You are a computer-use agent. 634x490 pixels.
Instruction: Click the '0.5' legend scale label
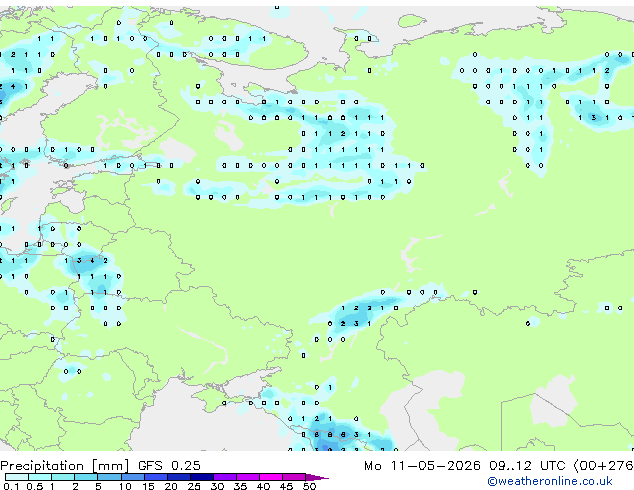coord(34,486)
